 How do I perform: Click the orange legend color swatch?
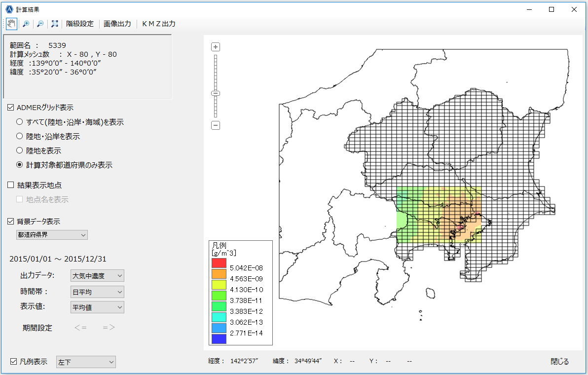[x=219, y=274]
